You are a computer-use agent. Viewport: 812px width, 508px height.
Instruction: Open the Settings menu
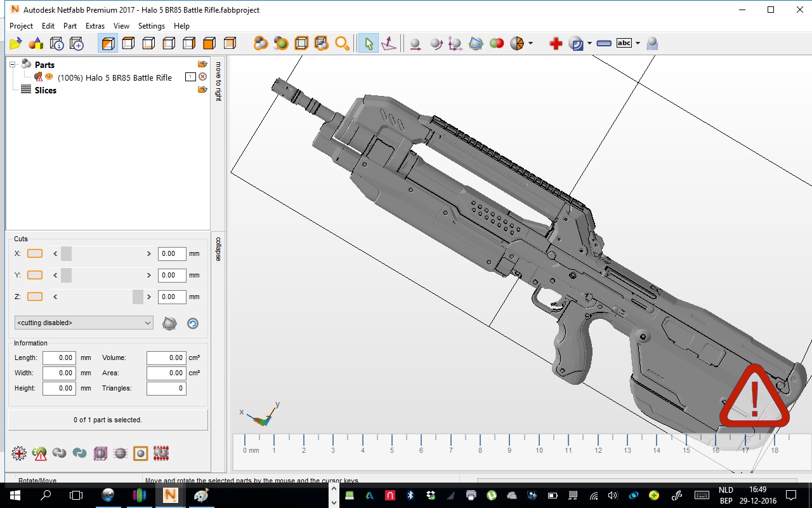click(152, 26)
